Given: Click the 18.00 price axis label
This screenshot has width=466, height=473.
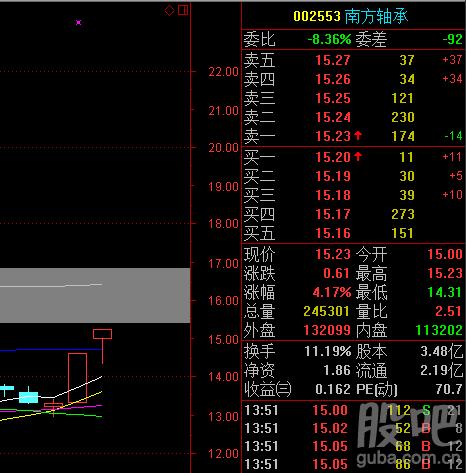Looking at the screenshot, I should 223,223.
